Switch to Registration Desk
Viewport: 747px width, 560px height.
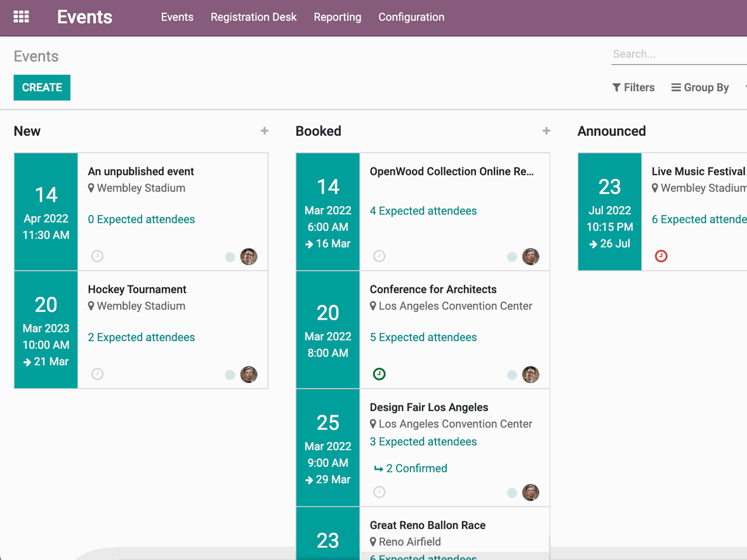[253, 17]
